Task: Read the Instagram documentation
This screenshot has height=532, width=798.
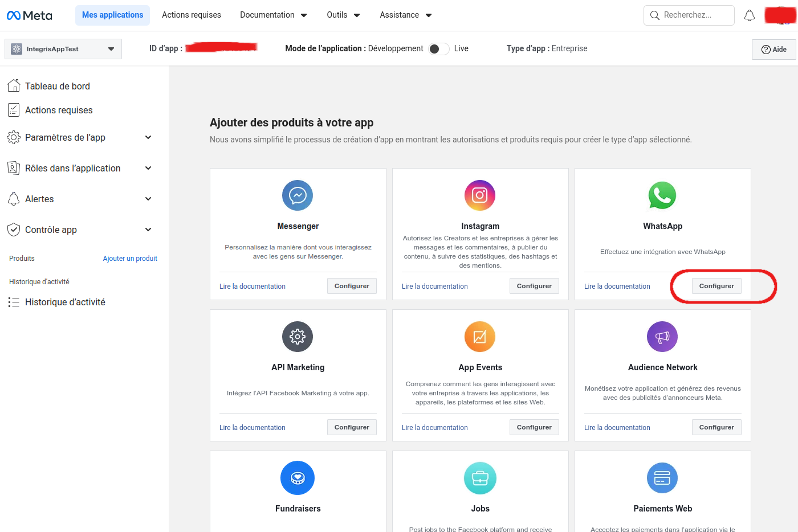Action: click(x=435, y=287)
